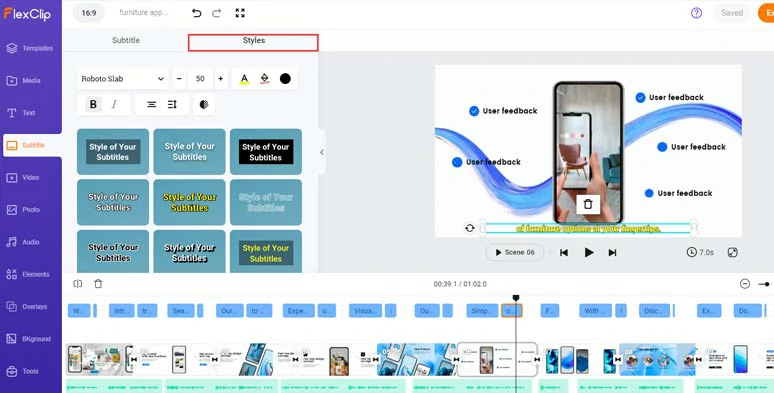Click the timeline zoom slider

[x=765, y=284]
